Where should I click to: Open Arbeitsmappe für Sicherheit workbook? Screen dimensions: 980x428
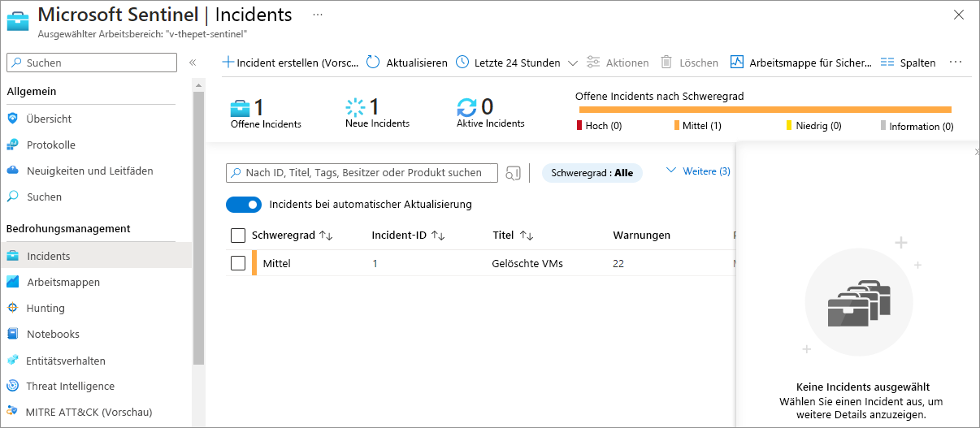click(x=800, y=63)
